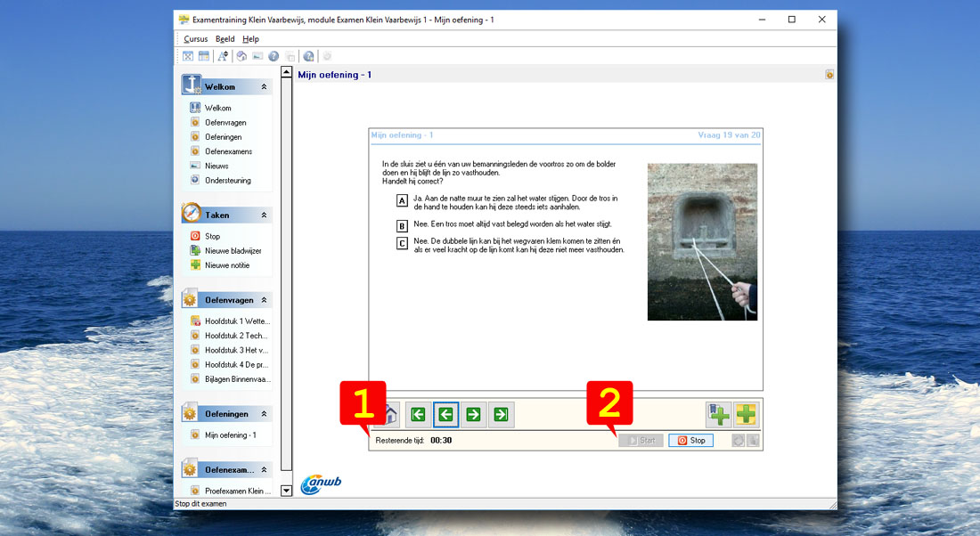Click the add bookmark icon in the exam panel

718,414
